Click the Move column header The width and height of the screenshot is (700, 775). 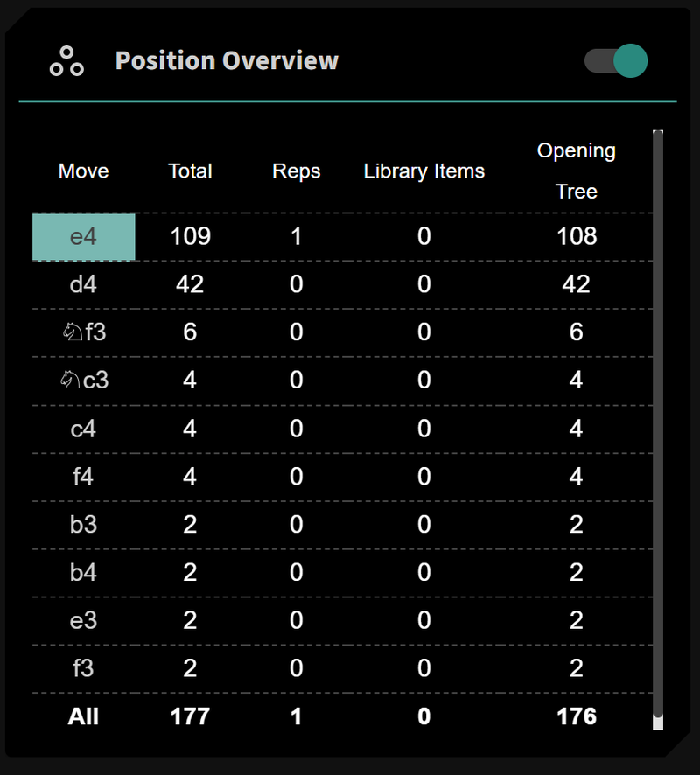coord(84,171)
